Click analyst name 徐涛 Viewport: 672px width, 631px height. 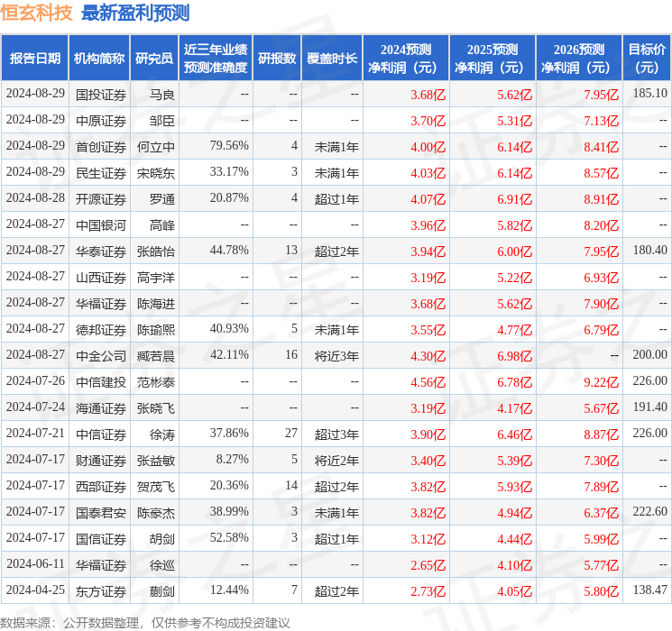pos(162,434)
